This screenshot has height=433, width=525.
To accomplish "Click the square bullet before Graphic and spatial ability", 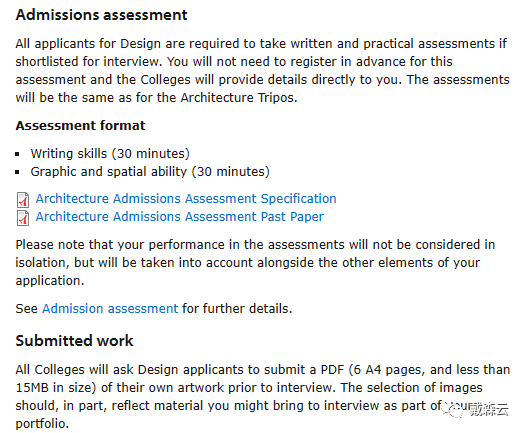I will pyautogui.click(x=17, y=172).
